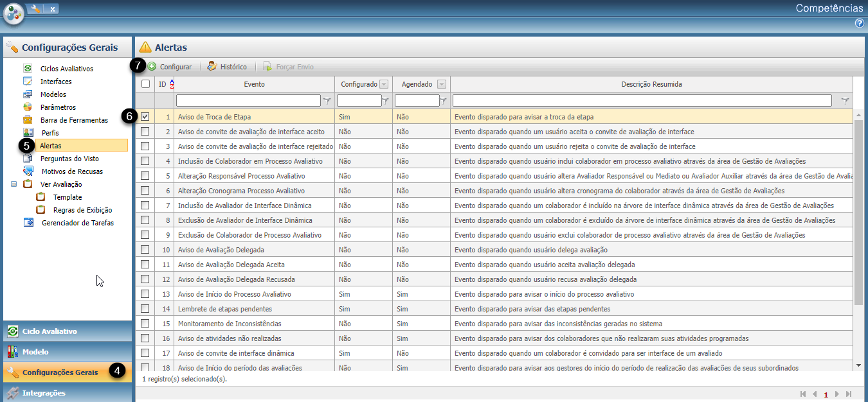The image size is (868, 402).
Task: Open the main application orb menu
Action: [x=14, y=13]
